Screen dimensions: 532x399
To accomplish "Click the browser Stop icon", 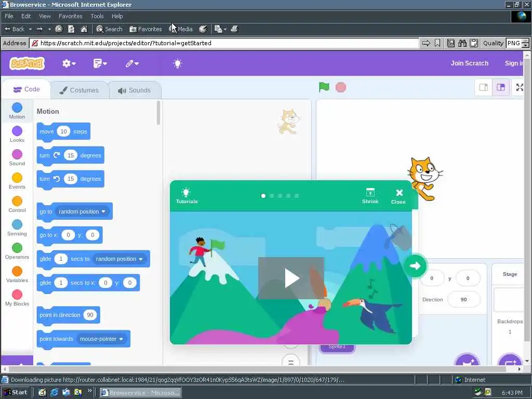I will click(59, 29).
